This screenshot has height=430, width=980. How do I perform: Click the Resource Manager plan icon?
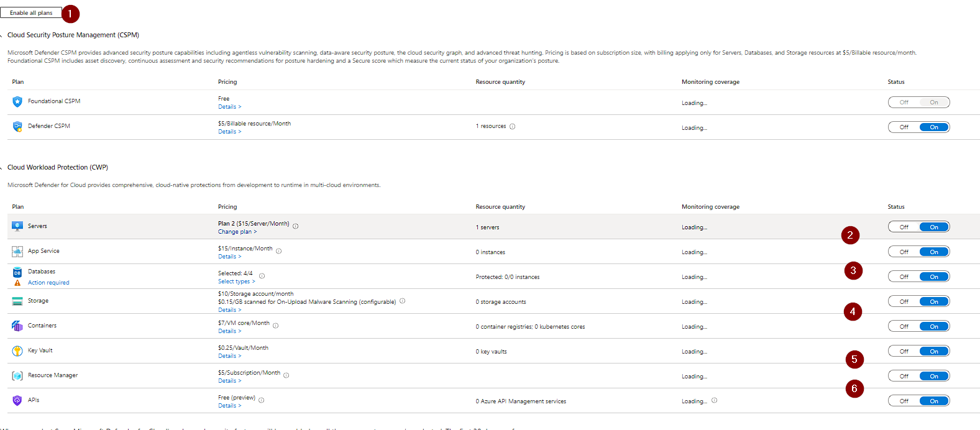17,375
